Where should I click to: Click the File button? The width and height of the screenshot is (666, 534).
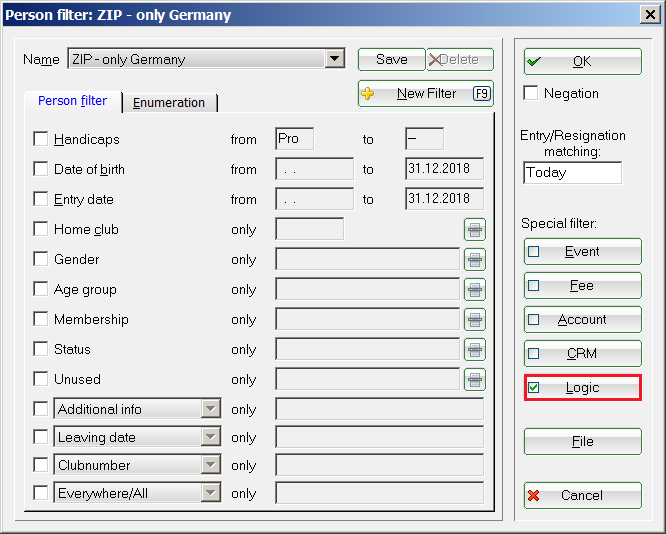(x=582, y=442)
